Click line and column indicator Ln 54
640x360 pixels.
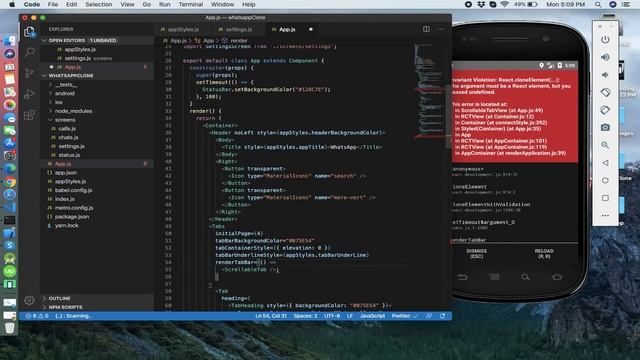(271, 316)
